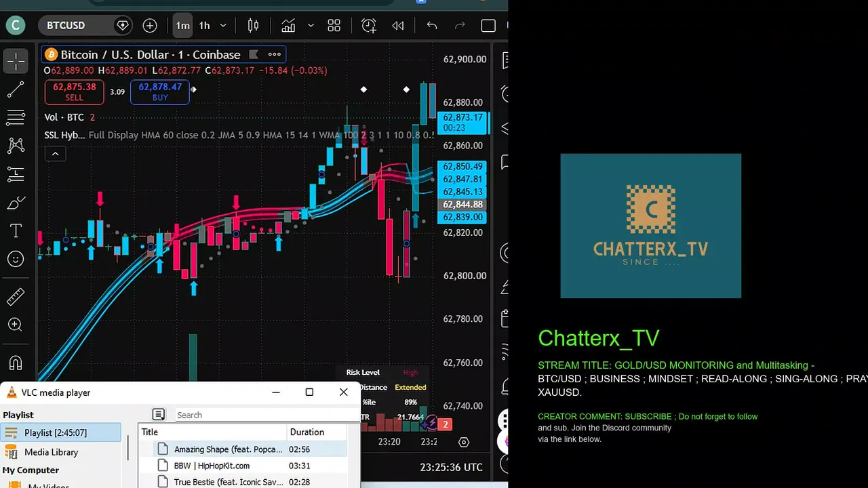Open the layout setup square icon
The height and width of the screenshot is (488, 868).
488,26
